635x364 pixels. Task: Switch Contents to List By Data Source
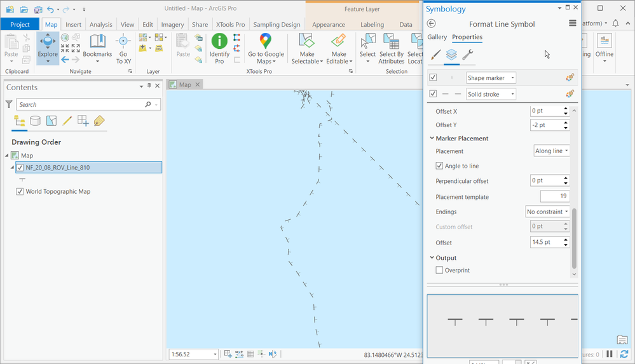35,121
